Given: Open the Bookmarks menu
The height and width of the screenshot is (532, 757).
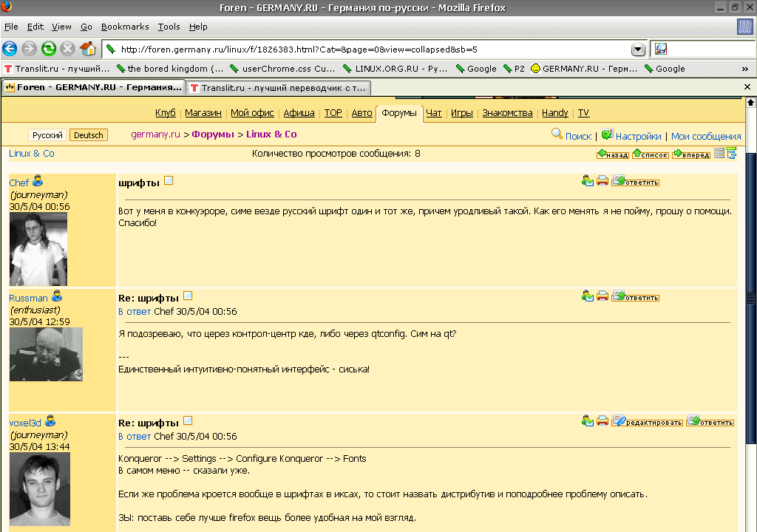Looking at the screenshot, I should coord(125,27).
